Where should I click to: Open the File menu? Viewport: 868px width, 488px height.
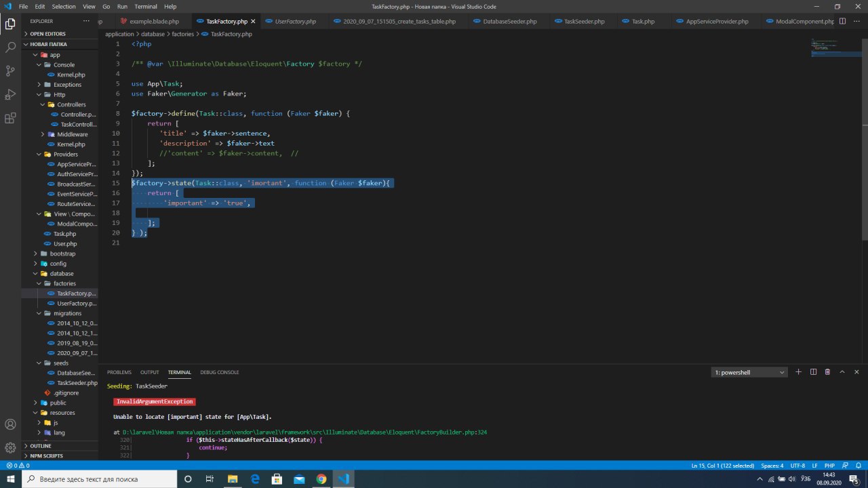pos(23,6)
